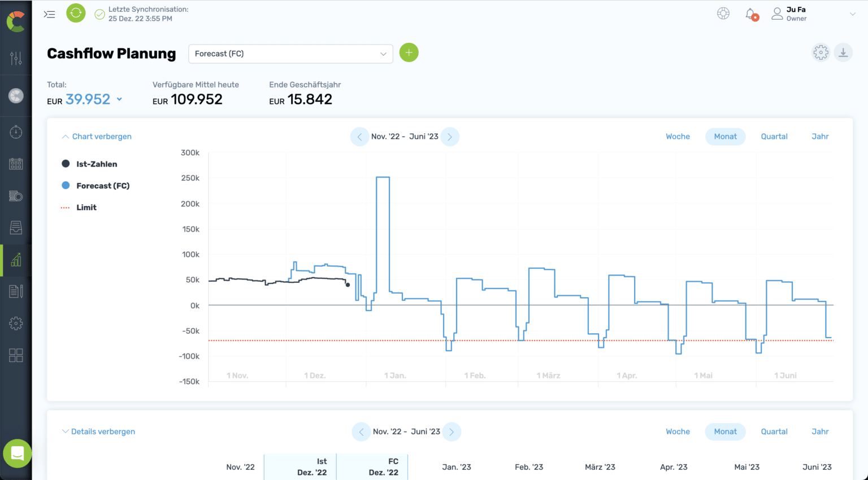The image size is (868, 480).
Task: Add new forecast with green plus button
Action: click(x=409, y=53)
